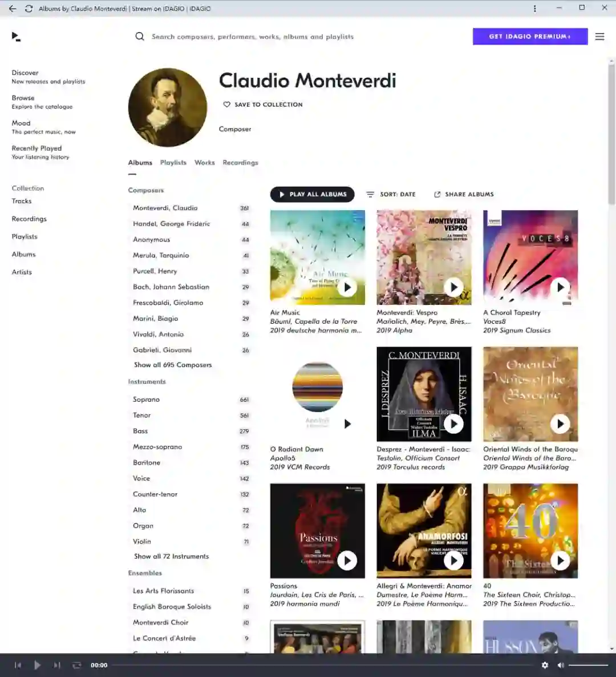Open the hamburger menu icon
This screenshot has height=677, width=616.
(599, 37)
